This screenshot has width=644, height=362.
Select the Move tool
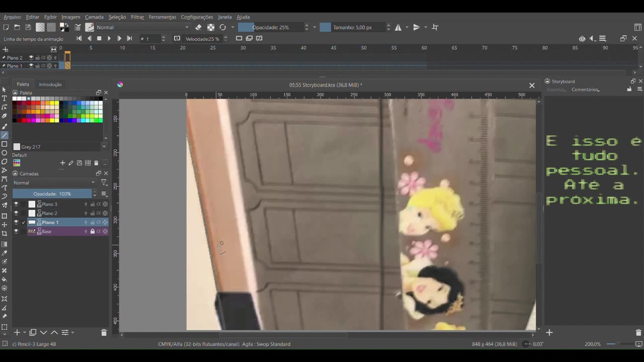coord(5,225)
